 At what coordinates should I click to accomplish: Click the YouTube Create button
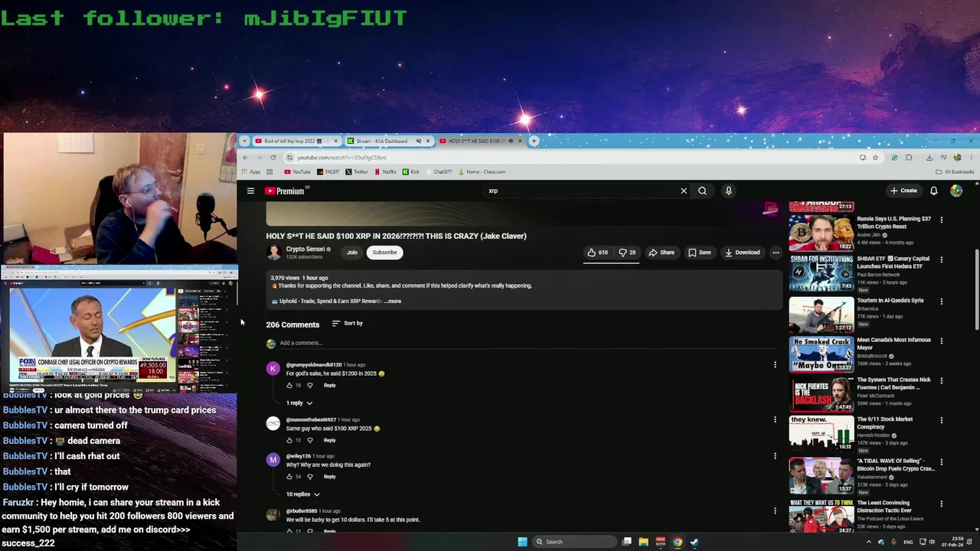click(903, 191)
